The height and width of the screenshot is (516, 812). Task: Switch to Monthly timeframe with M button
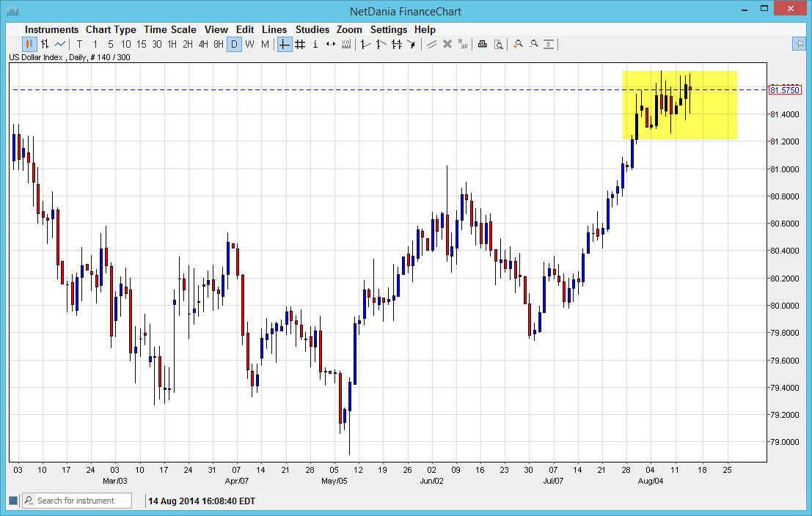tap(266, 44)
